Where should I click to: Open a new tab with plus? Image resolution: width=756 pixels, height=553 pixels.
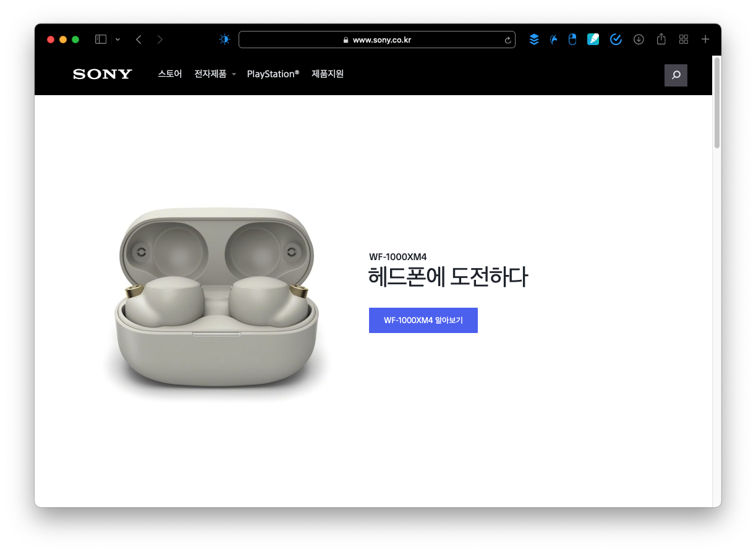pyautogui.click(x=705, y=40)
